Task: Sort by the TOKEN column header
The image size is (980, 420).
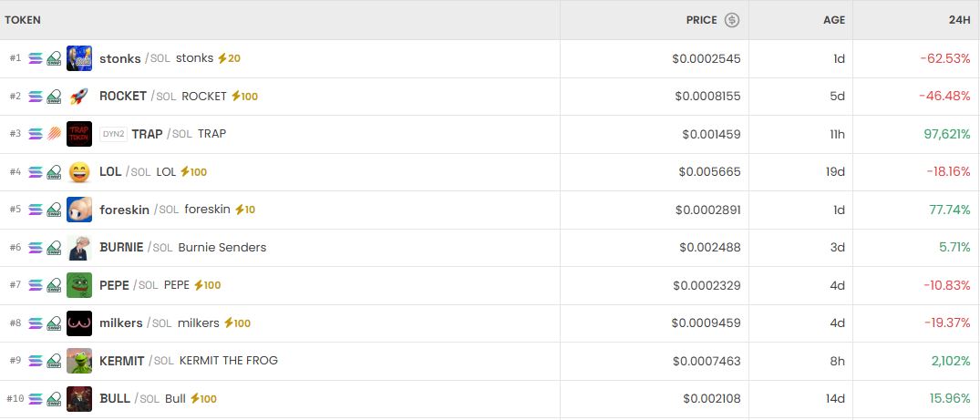Action: click(23, 20)
